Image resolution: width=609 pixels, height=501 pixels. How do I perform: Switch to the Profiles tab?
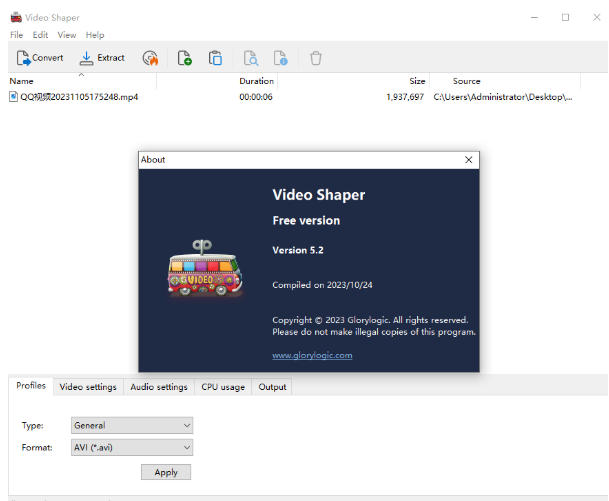click(x=31, y=386)
